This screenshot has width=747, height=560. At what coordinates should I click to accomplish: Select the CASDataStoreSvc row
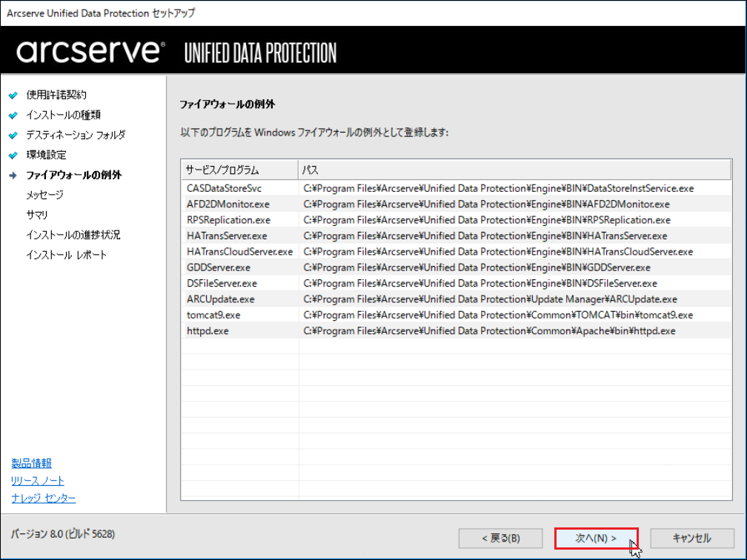(x=456, y=188)
